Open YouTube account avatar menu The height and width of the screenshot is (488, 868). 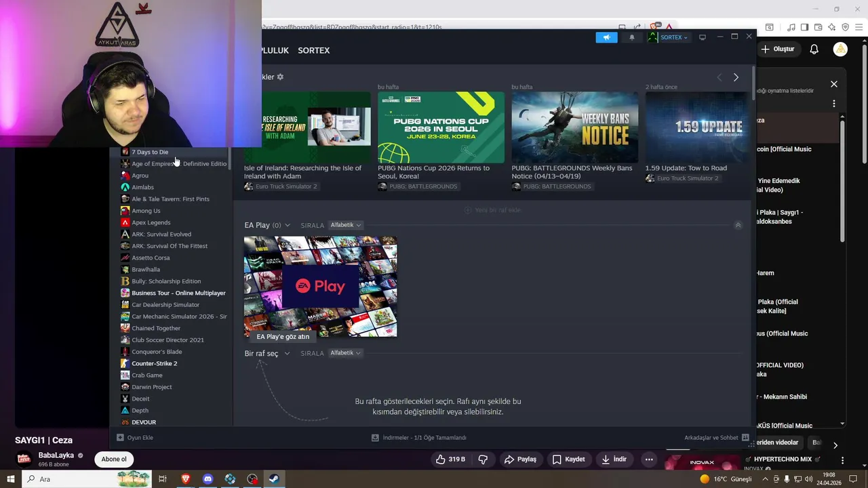[x=840, y=49]
